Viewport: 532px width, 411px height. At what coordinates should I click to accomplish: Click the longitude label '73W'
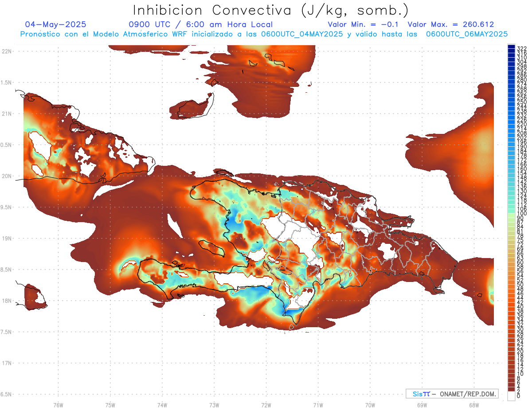tap(214, 405)
